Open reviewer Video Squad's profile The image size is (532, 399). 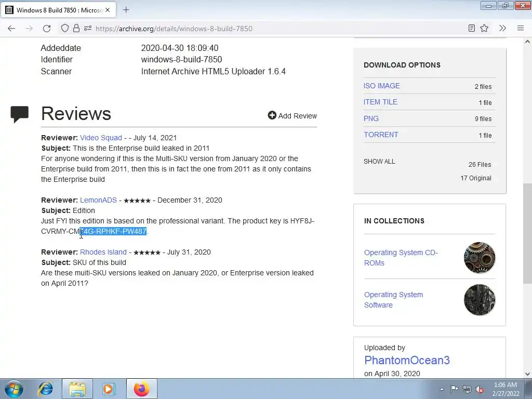click(101, 138)
